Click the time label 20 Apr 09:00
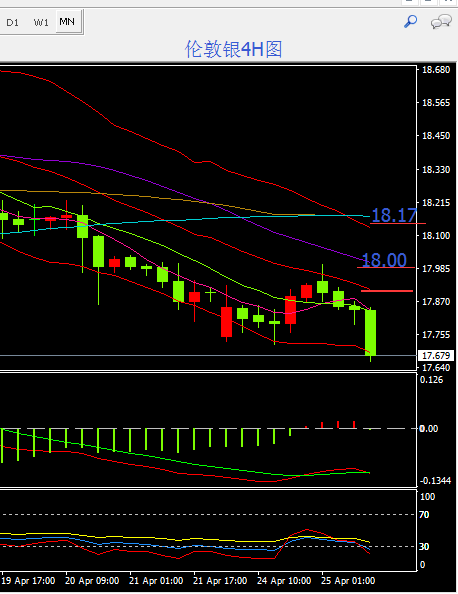 point(92,581)
